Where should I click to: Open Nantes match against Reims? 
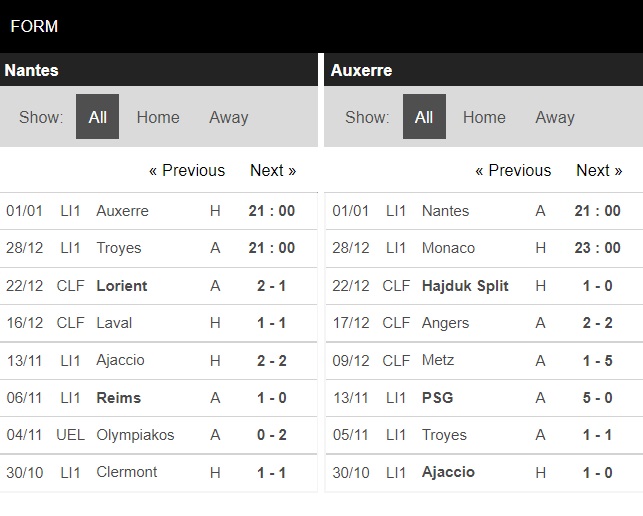(x=159, y=398)
